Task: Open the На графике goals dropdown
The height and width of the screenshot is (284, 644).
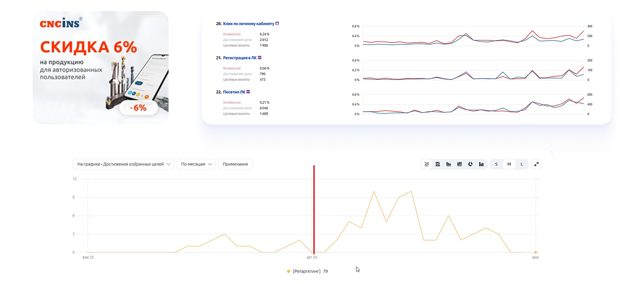Action: tap(124, 164)
